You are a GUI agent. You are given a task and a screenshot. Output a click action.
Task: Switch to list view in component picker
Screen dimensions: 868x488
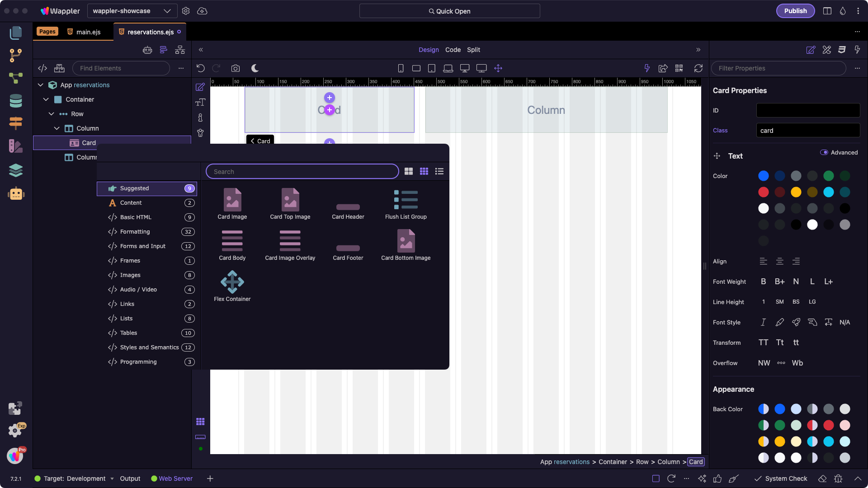439,171
